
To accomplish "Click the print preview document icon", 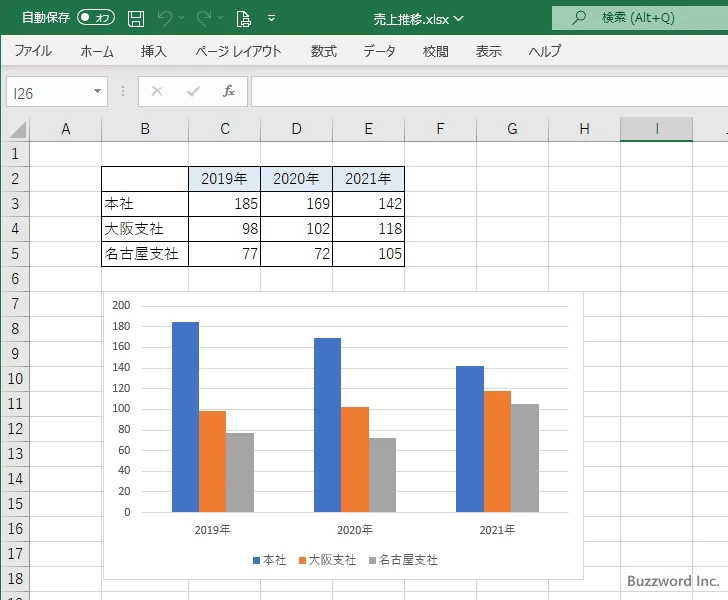I will point(244,19).
